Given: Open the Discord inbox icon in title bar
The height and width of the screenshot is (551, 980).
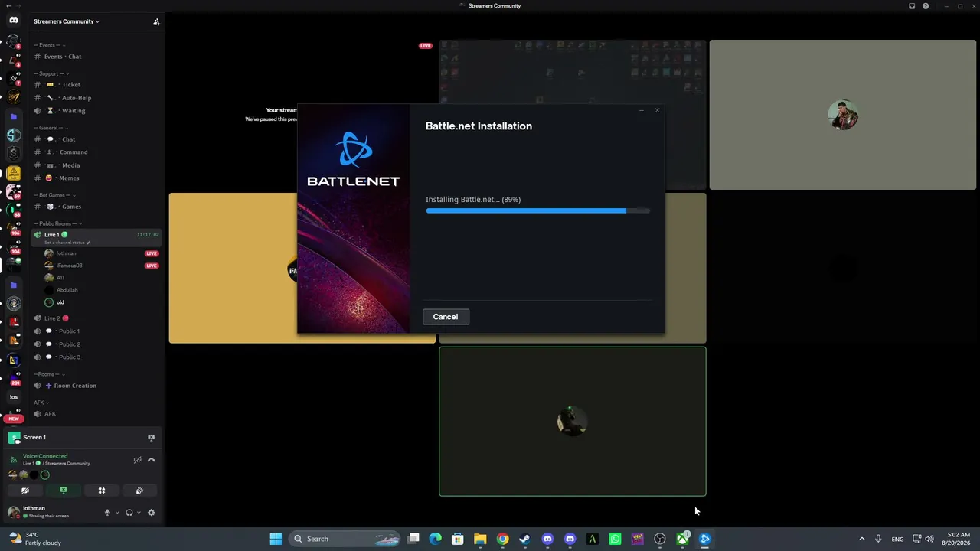Looking at the screenshot, I should 912,6.
